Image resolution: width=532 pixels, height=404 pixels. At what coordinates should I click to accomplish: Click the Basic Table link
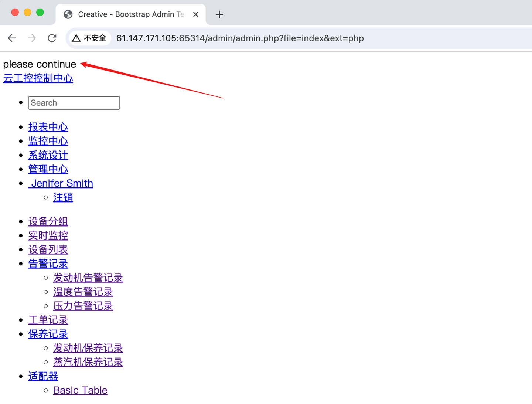(x=80, y=390)
